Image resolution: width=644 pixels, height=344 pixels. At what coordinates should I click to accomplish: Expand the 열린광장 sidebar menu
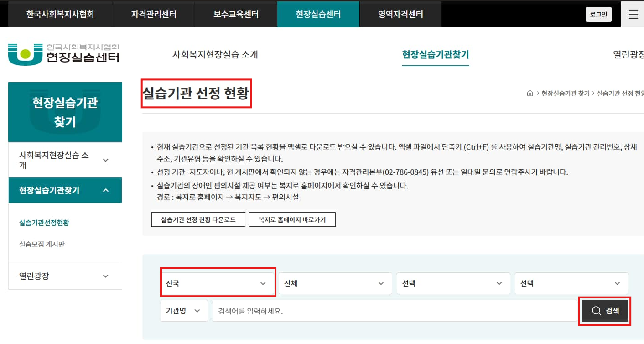tap(65, 276)
